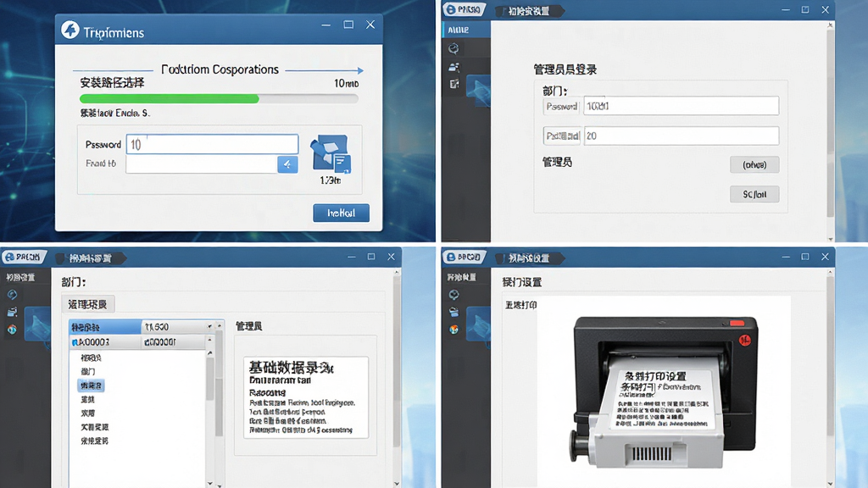868x488 pixels.
Task: Open the printer icon in the printer window sidebar
Action: pyautogui.click(x=454, y=312)
